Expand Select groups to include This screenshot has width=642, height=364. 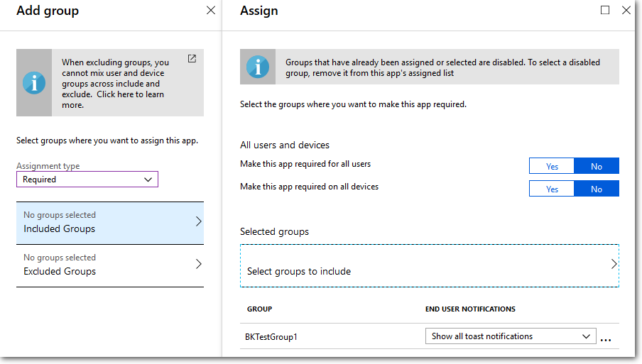pyautogui.click(x=429, y=266)
